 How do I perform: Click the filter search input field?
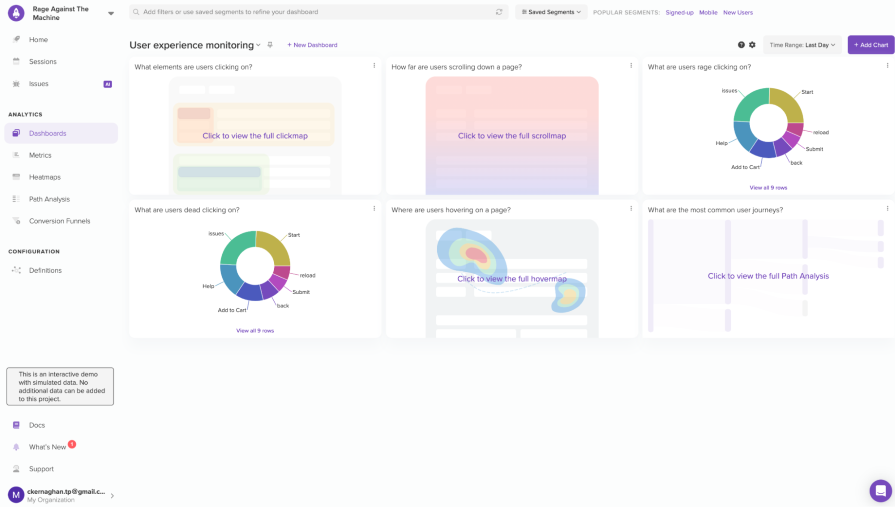tap(310, 12)
